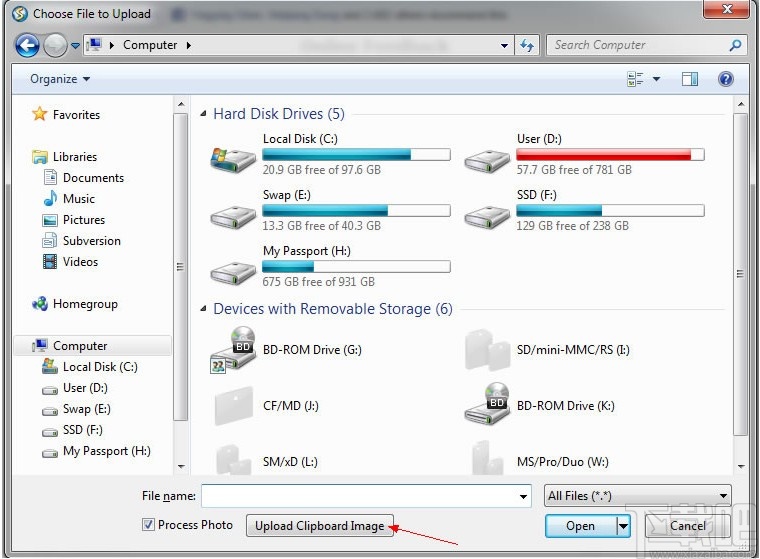This screenshot has height=559, width=760.
Task: Select Homegroup in the navigation pane
Action: pos(85,304)
